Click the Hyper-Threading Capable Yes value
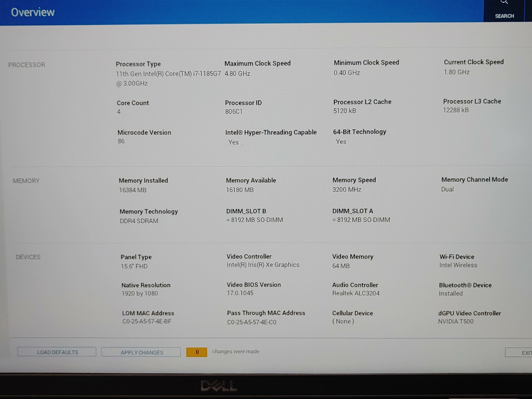This screenshot has height=399, width=532. [233, 142]
